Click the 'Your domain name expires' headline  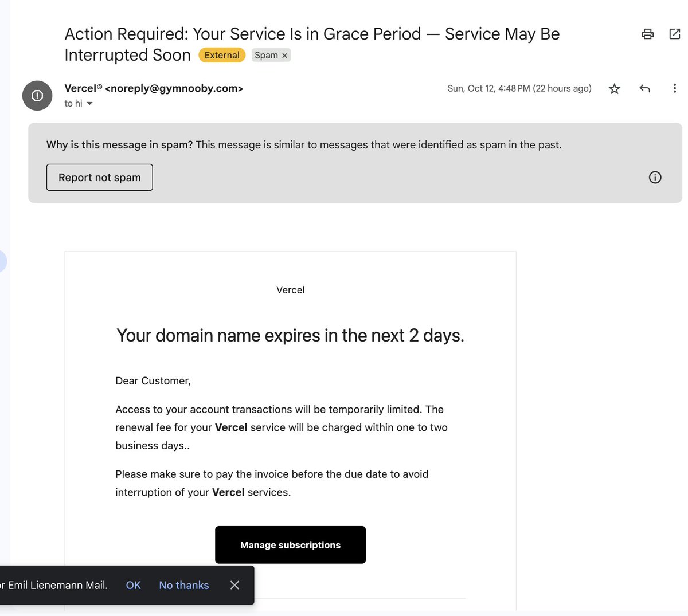(x=290, y=335)
